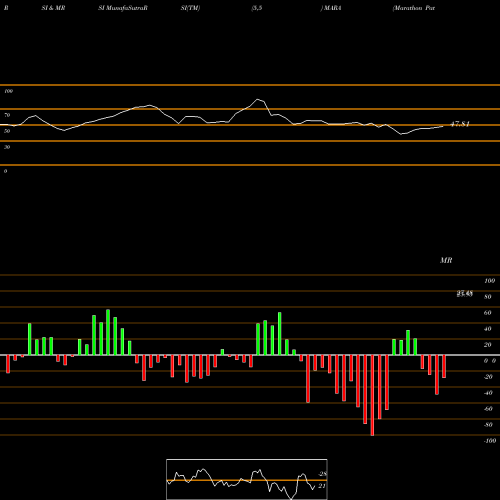Click the '40' label on MR axis
The height and width of the screenshot is (500, 500).
(x=488, y=329)
